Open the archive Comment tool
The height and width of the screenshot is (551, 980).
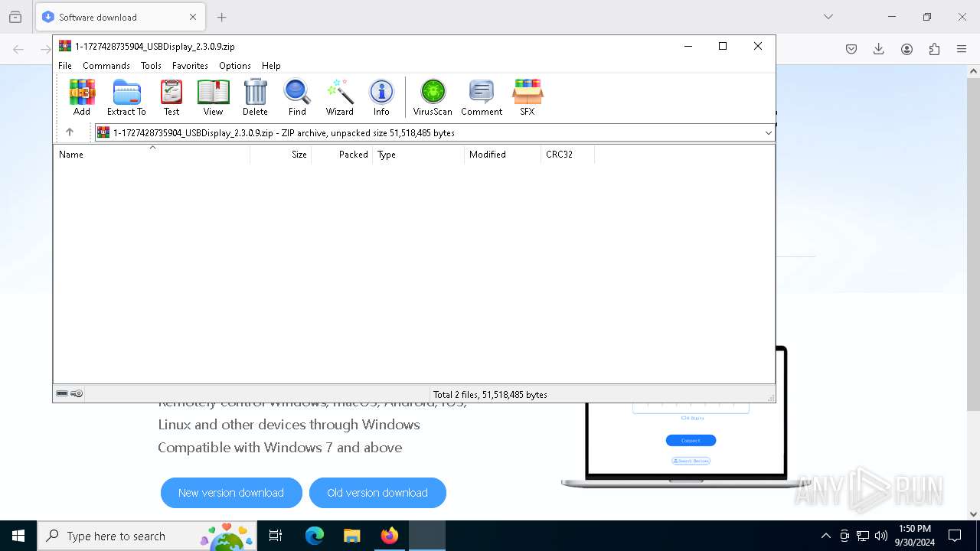coord(482,97)
